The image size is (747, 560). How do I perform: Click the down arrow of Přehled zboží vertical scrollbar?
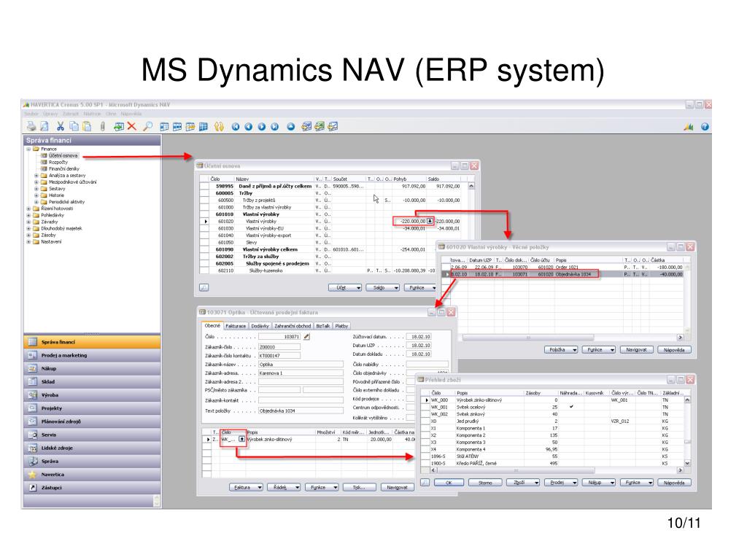687,463
